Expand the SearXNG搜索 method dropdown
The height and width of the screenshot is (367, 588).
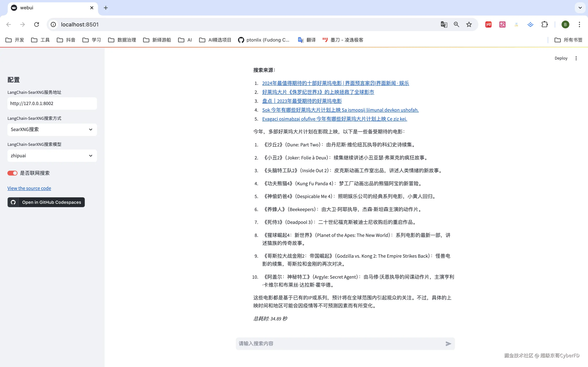click(x=52, y=130)
